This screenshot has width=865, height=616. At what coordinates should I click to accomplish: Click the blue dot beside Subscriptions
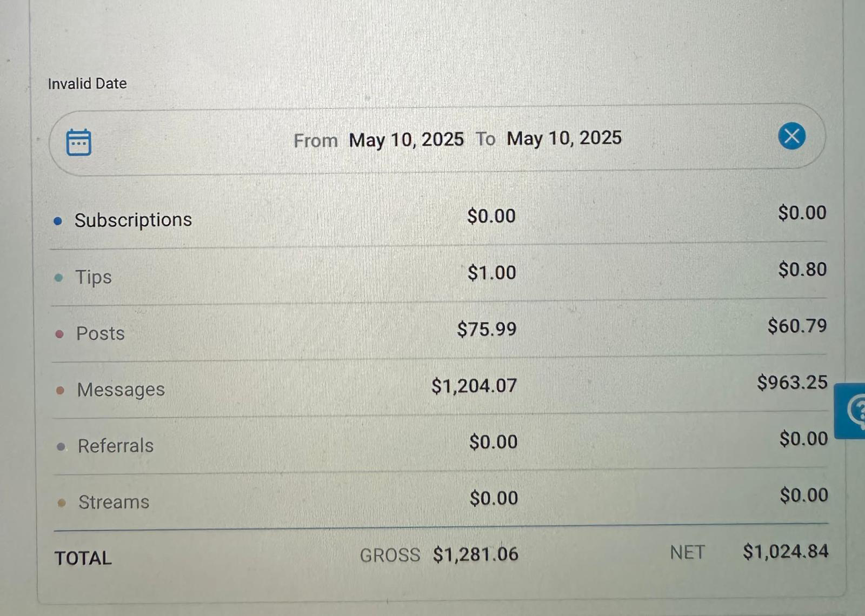click(x=58, y=221)
